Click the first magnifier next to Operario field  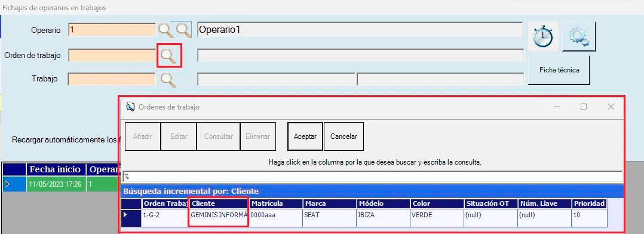coord(165,30)
